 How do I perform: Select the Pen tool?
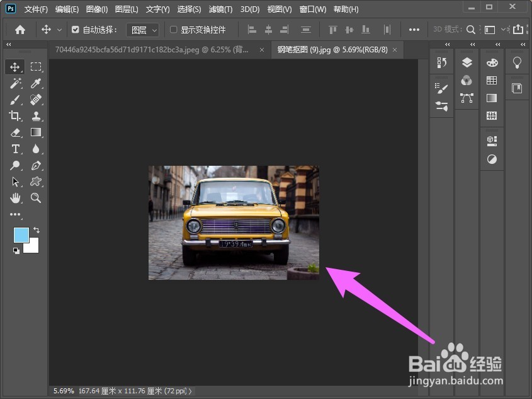point(36,165)
